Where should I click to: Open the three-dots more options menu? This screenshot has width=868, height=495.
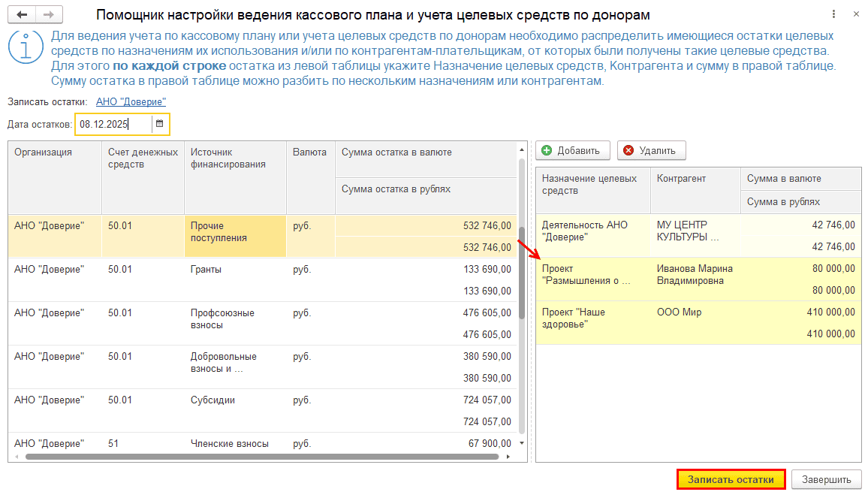833,15
